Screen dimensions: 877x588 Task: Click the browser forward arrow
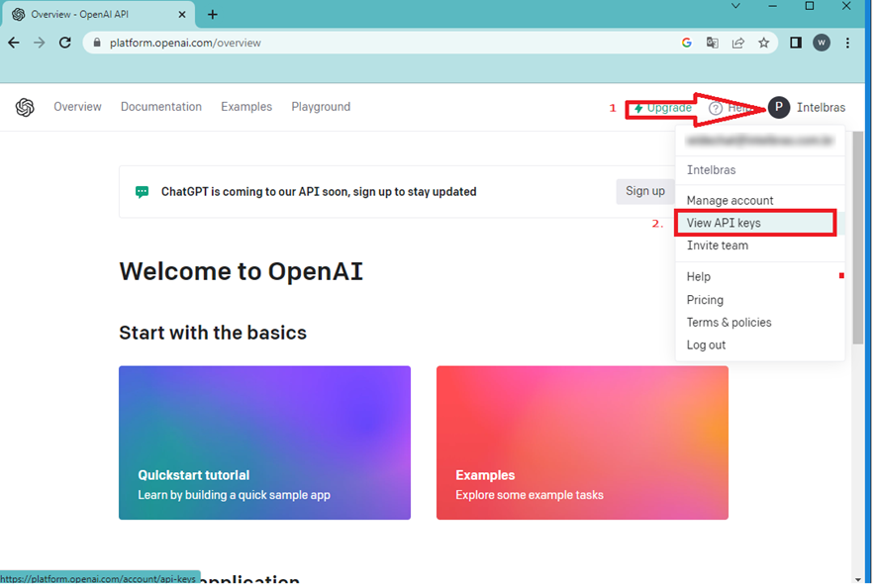click(40, 44)
